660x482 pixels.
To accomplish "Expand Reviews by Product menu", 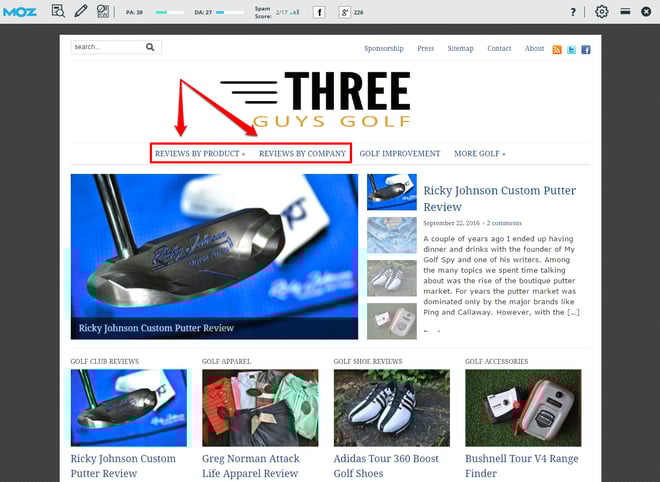I will pos(200,154).
